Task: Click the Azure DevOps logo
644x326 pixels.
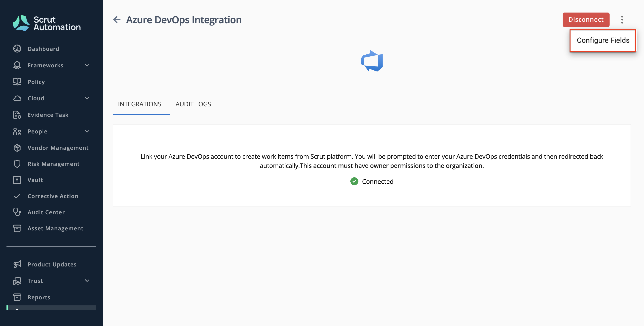Action: (x=372, y=61)
